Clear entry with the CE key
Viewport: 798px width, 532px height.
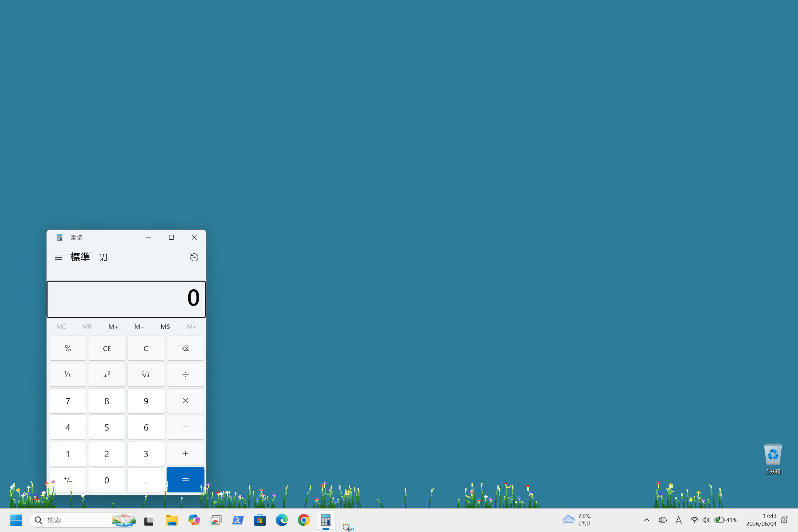[107, 348]
